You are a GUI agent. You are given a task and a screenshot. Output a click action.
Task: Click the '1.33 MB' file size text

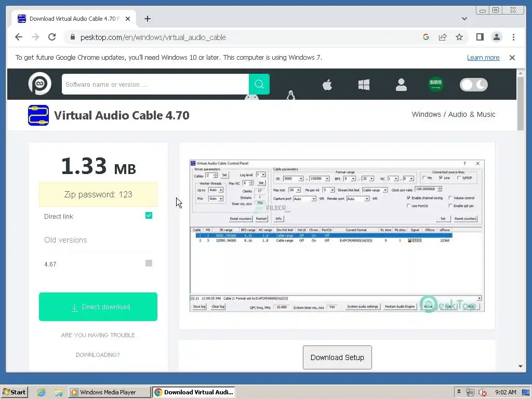point(98,166)
